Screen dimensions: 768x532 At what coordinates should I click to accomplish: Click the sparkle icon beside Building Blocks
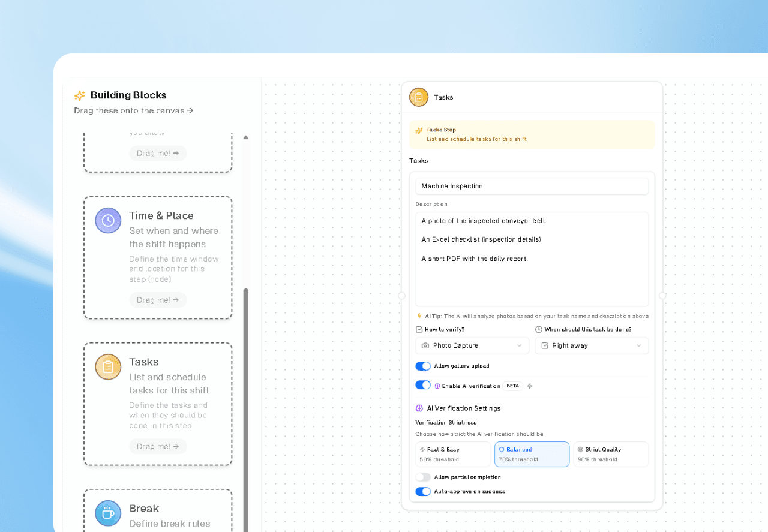tap(79, 95)
